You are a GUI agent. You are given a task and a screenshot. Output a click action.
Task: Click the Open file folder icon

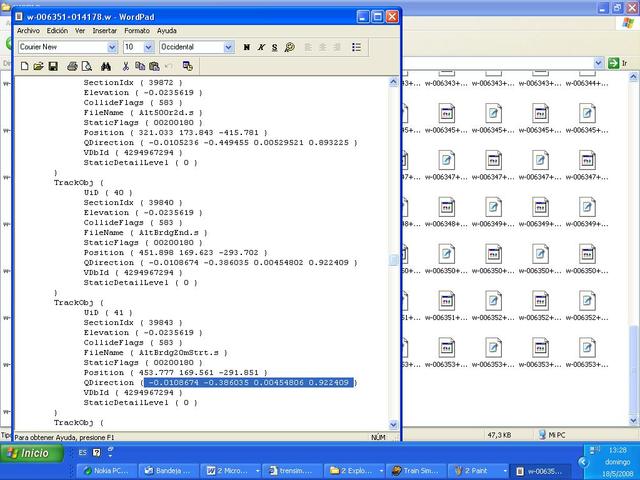(x=39, y=66)
